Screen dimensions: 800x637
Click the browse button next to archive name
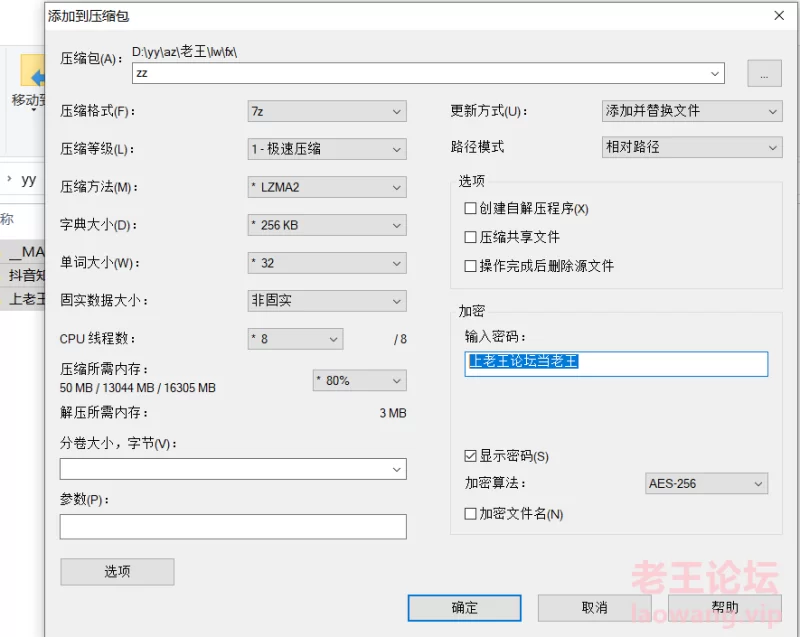764,73
